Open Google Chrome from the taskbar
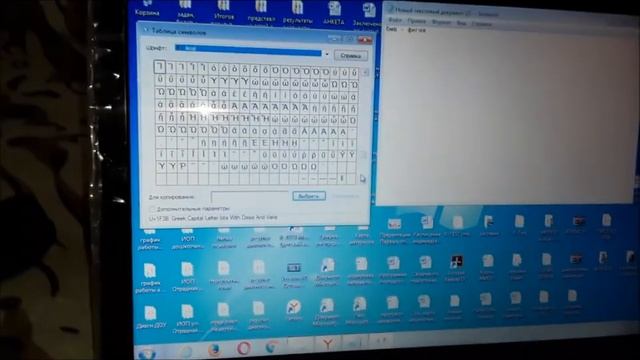Image resolution: width=640 pixels, height=360 pixels. click(x=271, y=347)
